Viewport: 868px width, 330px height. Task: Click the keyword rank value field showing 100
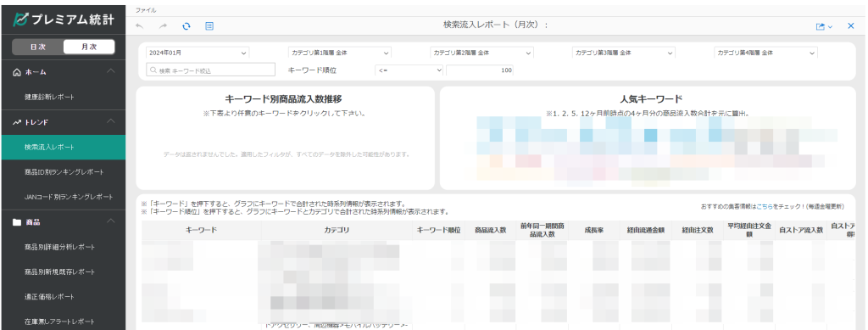coord(480,70)
